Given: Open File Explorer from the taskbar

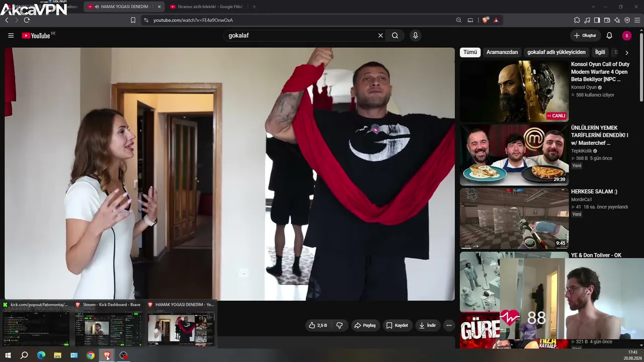Looking at the screenshot, I should click(x=57, y=355).
